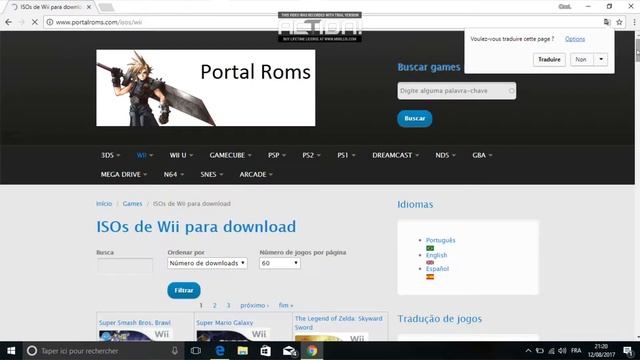Viewport: 640px width, 360px height.
Task: Open games per page dropdown showing 60
Action: (280, 263)
